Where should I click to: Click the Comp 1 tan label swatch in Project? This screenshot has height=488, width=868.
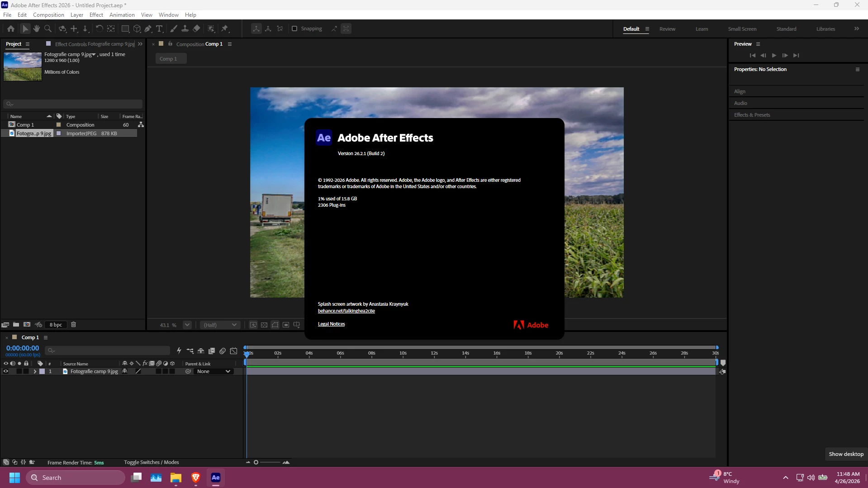tap(58, 125)
